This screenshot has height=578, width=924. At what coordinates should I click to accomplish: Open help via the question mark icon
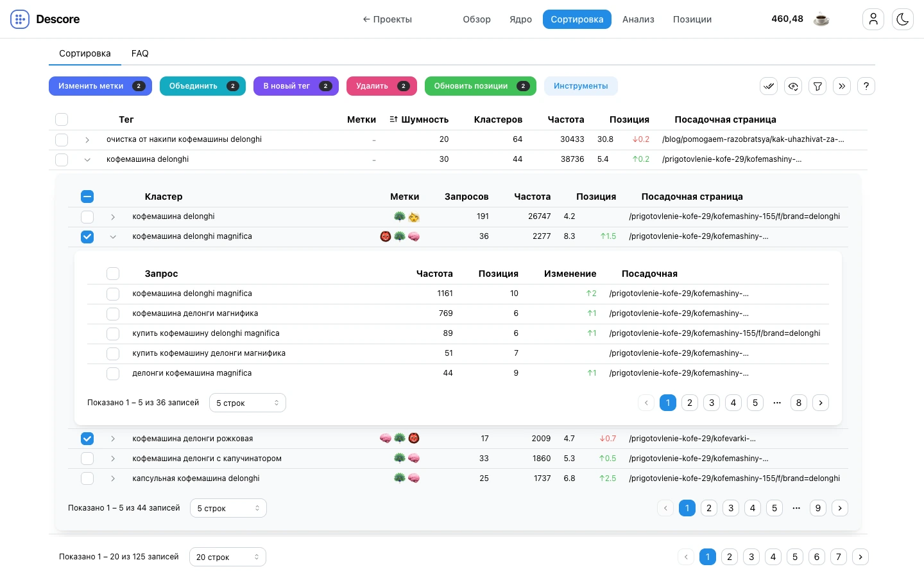pos(866,86)
